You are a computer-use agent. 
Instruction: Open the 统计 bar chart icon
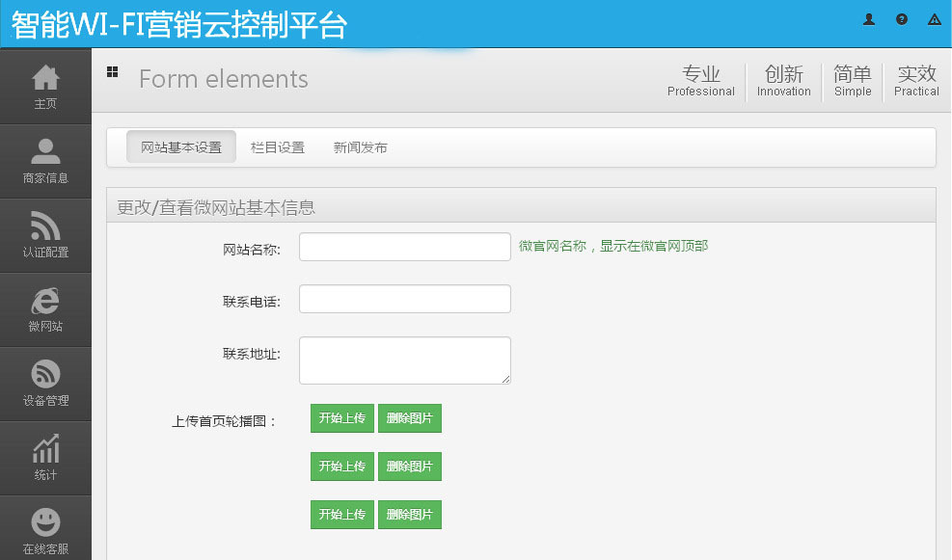pos(45,449)
